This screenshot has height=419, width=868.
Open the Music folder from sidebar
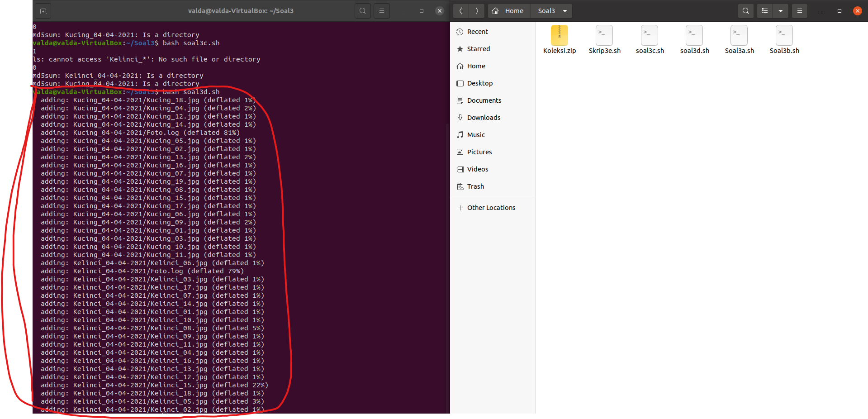pos(476,134)
